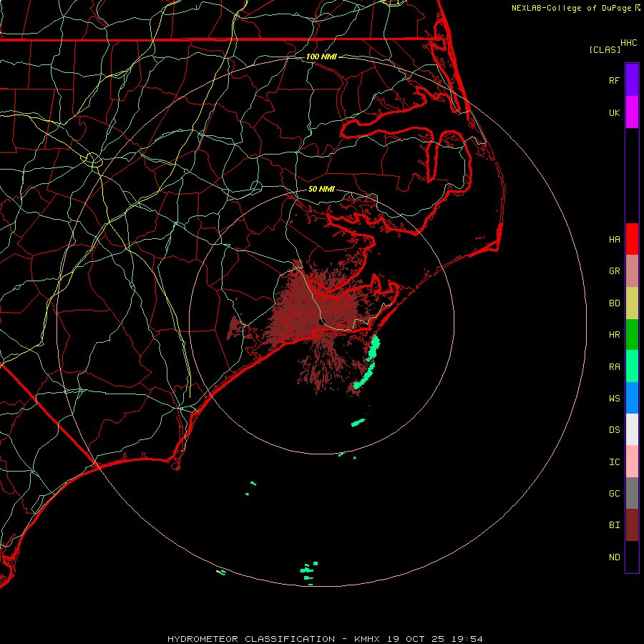This screenshot has height=644, width=644.
Task: Select the "BD" legend label
Action: point(614,303)
